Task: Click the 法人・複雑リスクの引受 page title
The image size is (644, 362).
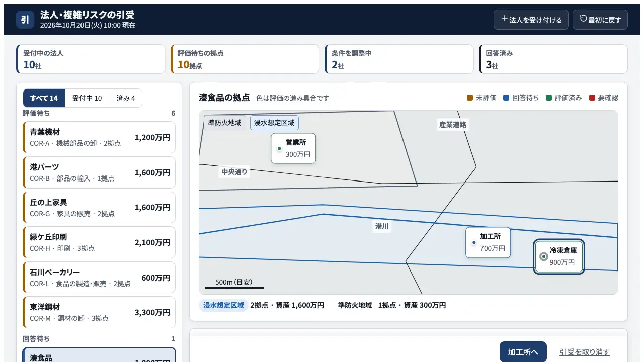Action: click(x=88, y=15)
